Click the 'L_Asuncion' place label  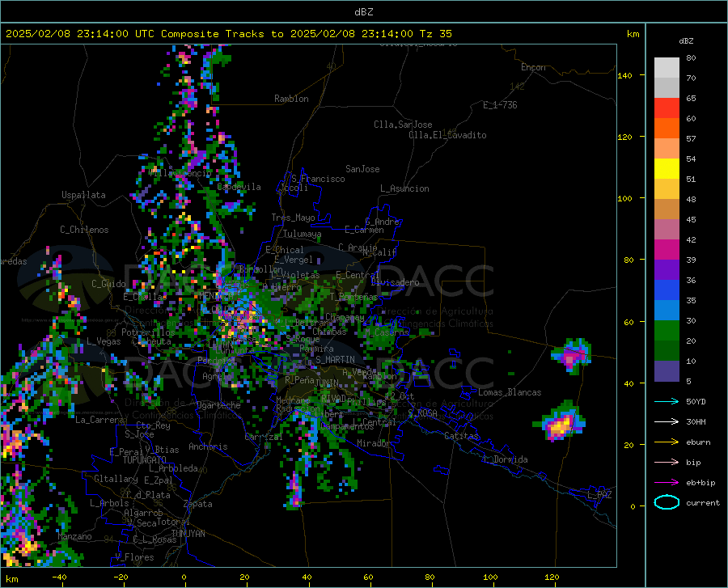404,188
